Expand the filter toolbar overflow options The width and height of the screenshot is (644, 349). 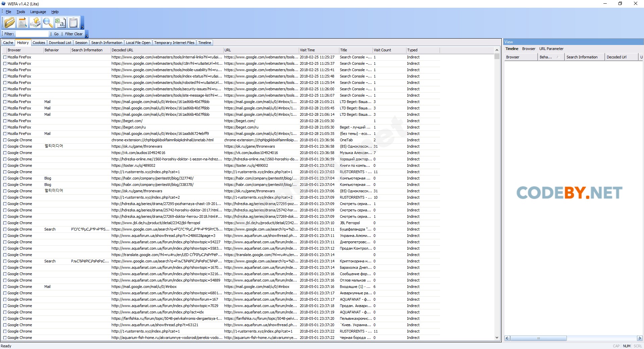pos(87,36)
